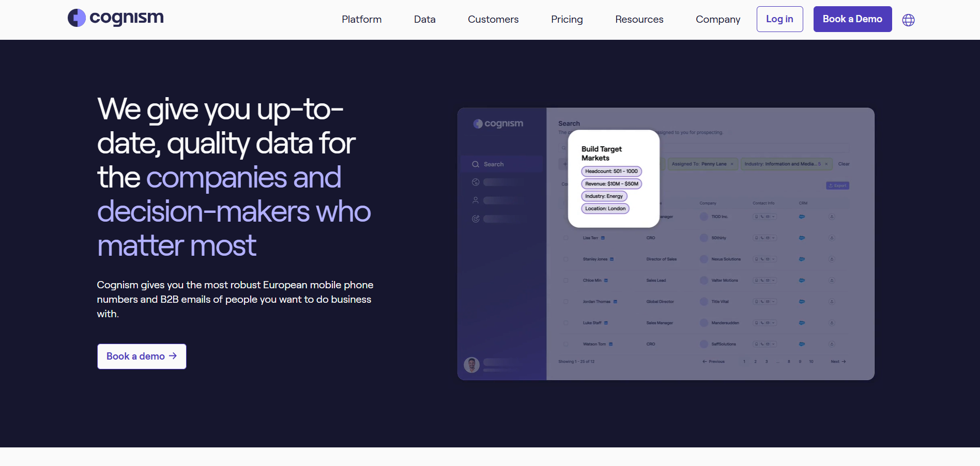Remove the Assigned To: Penny Lane filter
This screenshot has width=980, height=466.
[x=732, y=164]
